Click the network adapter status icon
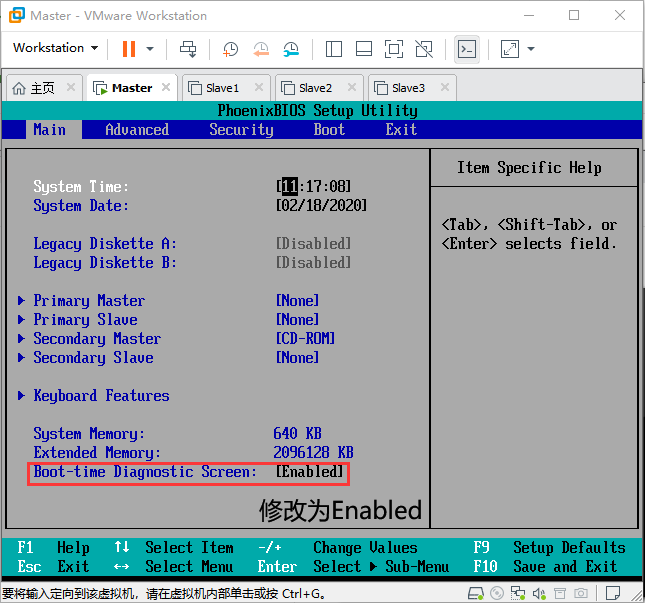 pos(518,593)
